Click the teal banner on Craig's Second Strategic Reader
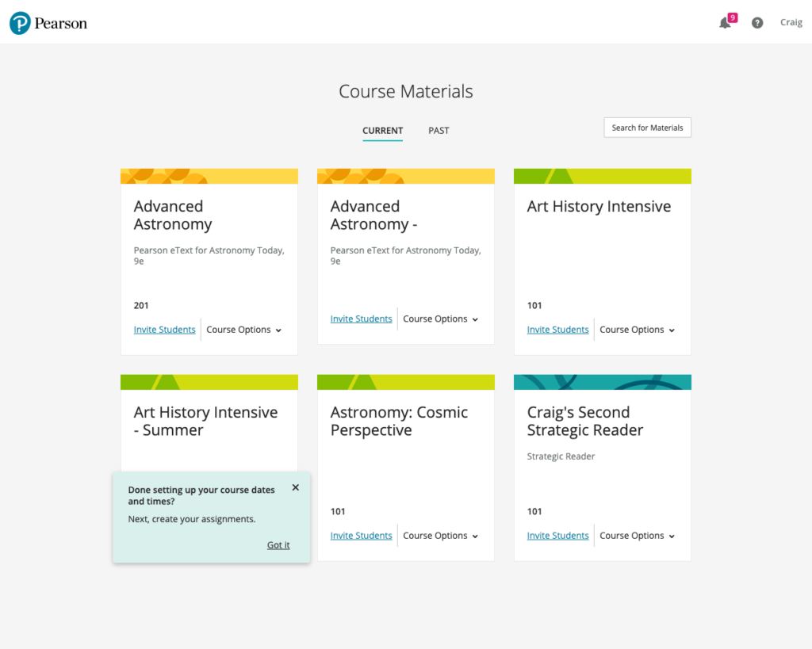Viewport: 812px width, 649px height. click(603, 382)
